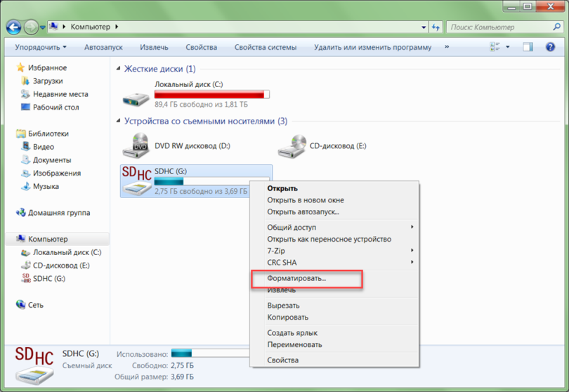Click the Поиск: Компьютер search field
The width and height of the screenshot is (569, 392).
point(499,27)
